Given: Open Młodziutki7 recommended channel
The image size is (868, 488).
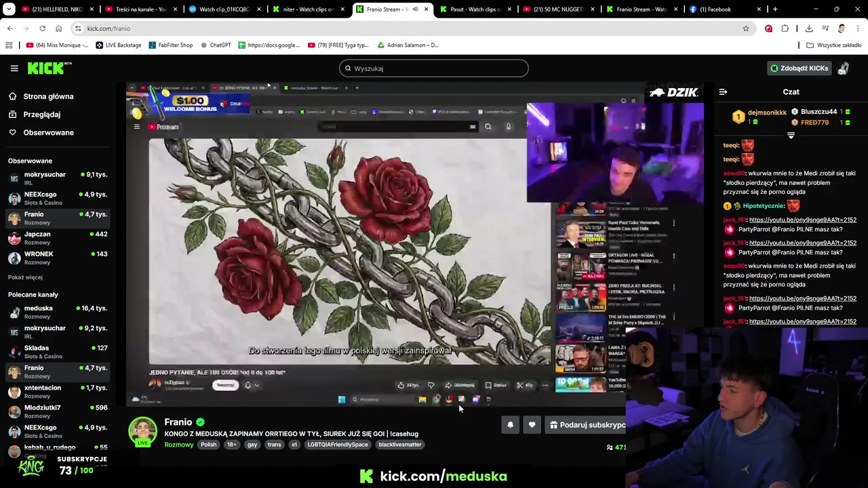Looking at the screenshot, I should point(58,411).
